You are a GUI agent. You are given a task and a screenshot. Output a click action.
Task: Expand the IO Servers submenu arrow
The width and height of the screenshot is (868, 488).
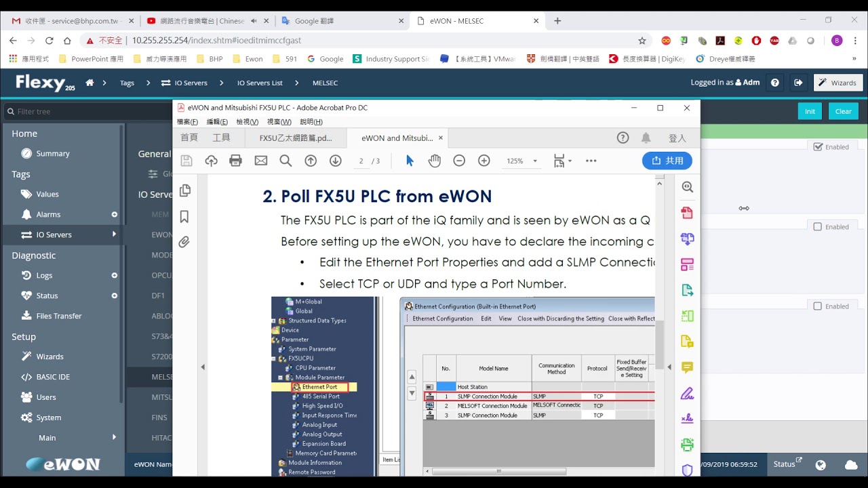114,235
